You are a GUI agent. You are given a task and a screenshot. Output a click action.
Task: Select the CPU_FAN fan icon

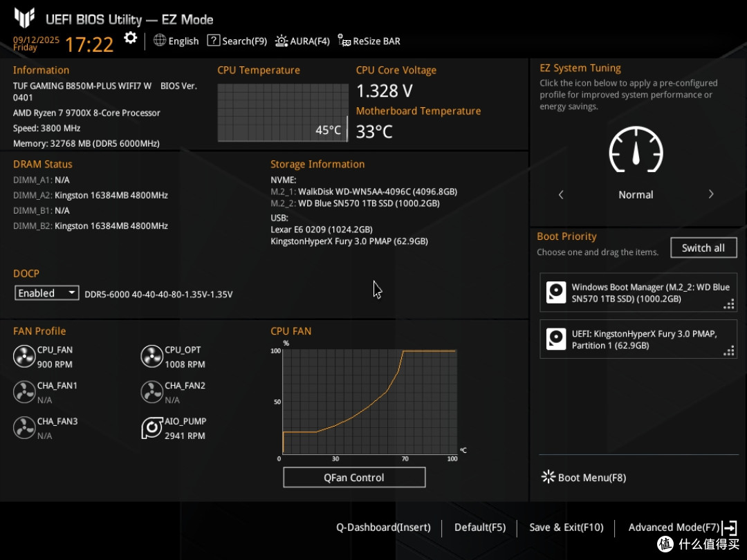coord(24,356)
